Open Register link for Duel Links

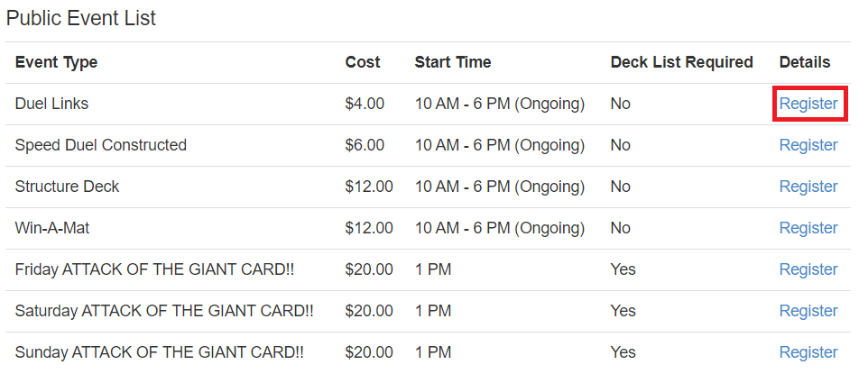pyautogui.click(x=808, y=104)
